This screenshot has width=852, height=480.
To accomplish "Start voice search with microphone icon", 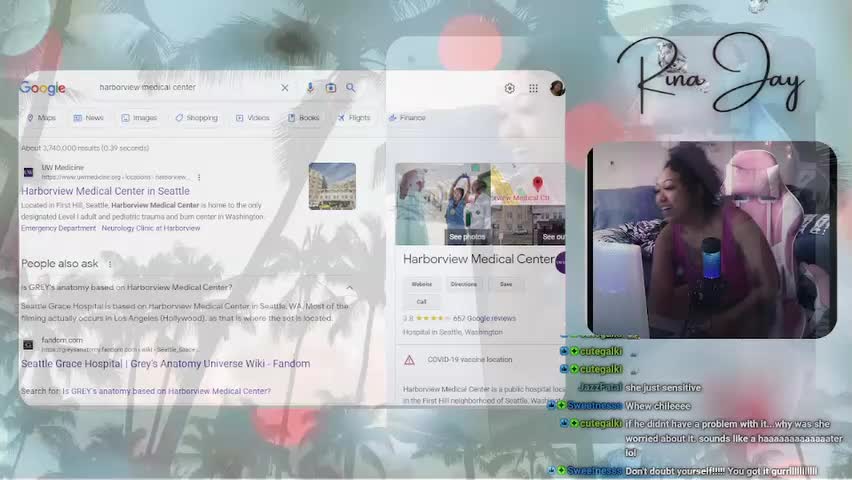I will [310, 88].
